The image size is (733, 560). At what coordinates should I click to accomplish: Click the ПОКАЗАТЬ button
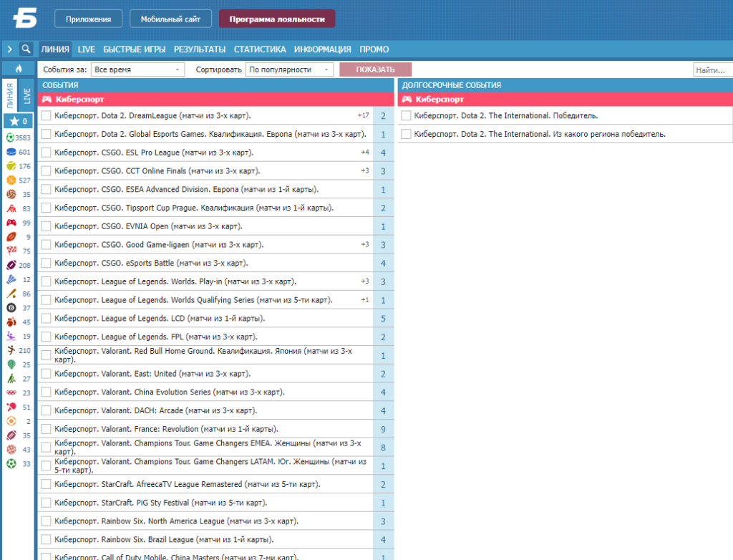pyautogui.click(x=375, y=69)
